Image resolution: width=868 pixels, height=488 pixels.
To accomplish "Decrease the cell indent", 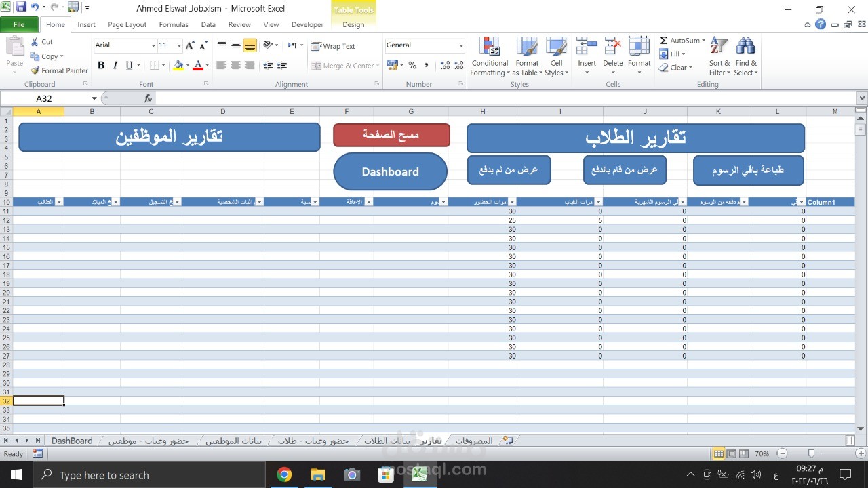I will tap(269, 66).
